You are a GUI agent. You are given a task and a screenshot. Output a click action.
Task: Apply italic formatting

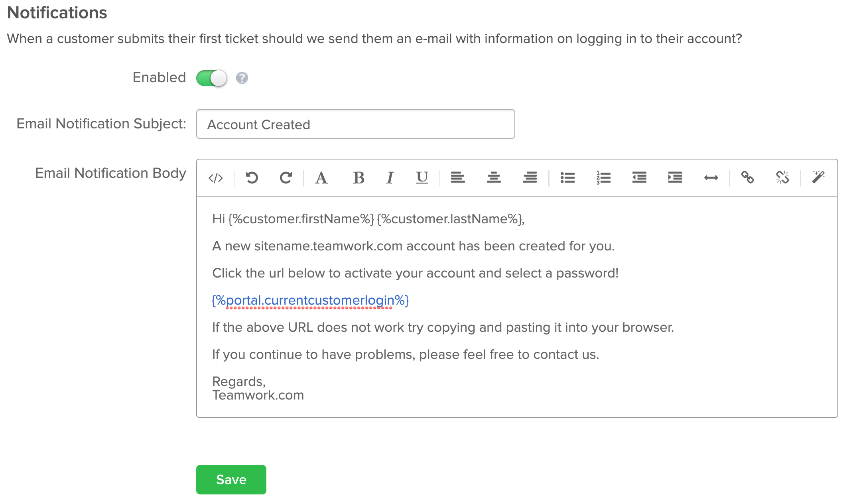click(390, 178)
